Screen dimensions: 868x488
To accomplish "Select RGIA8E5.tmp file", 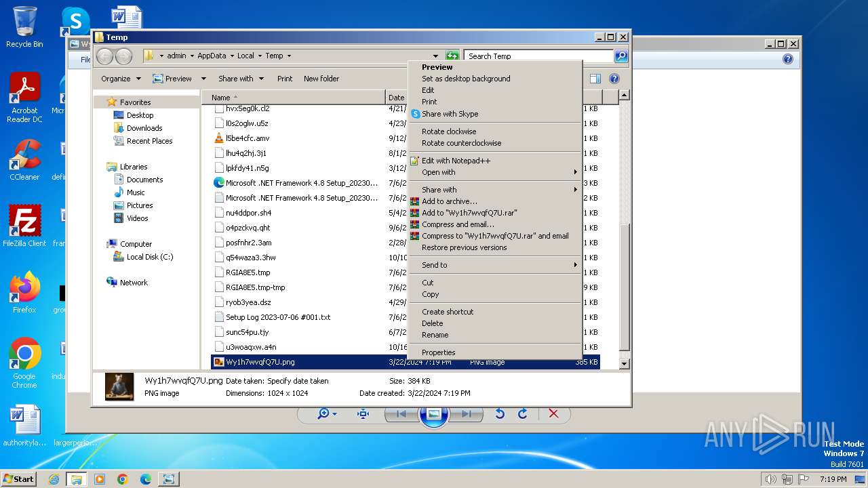I will (x=248, y=272).
